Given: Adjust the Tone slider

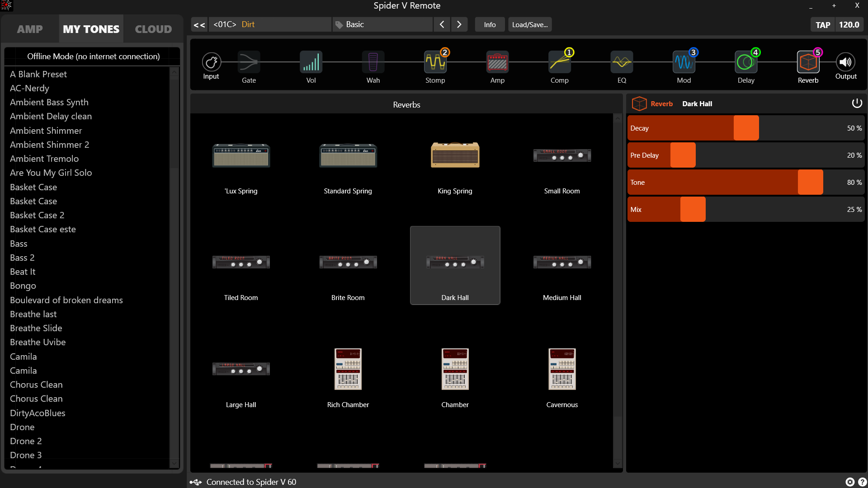Looking at the screenshot, I should [x=746, y=182].
